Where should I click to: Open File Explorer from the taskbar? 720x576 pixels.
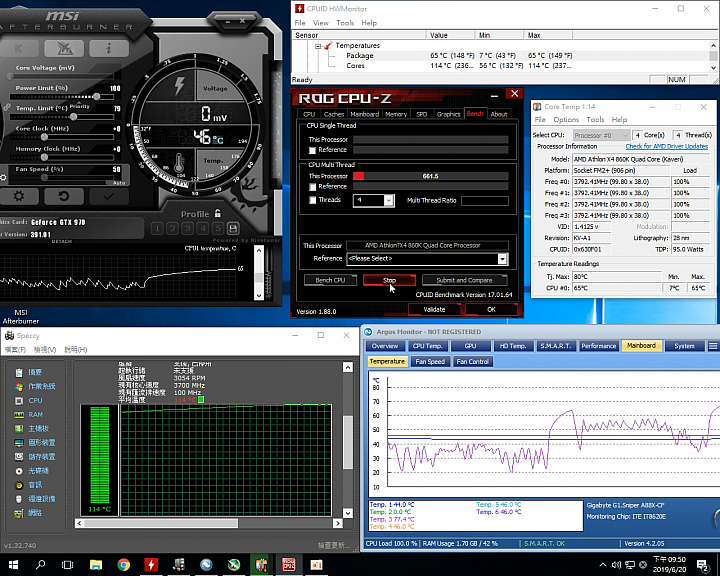click(x=96, y=565)
